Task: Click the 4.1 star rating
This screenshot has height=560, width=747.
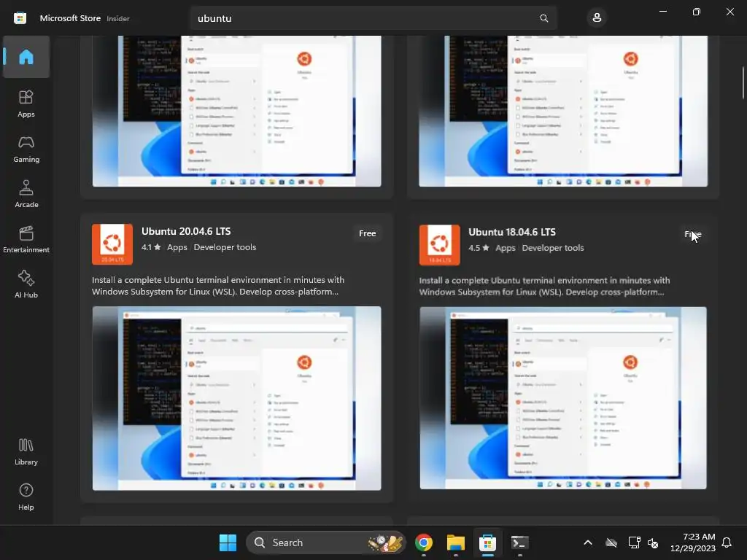Action: (x=150, y=247)
